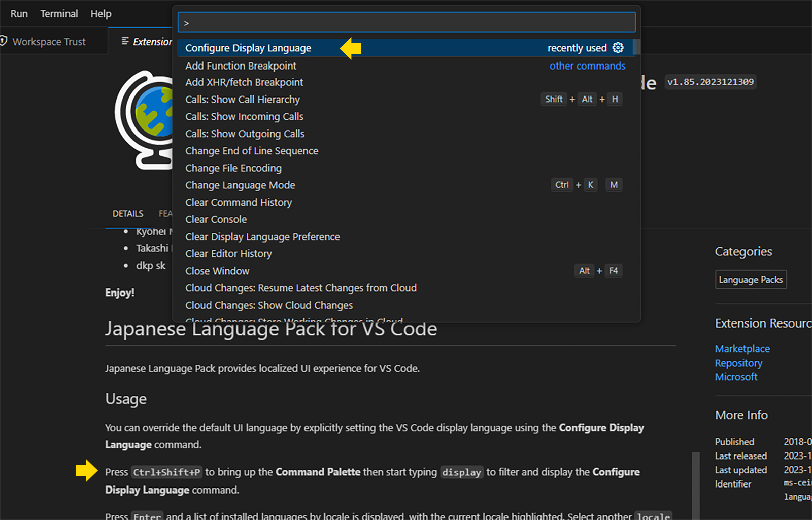This screenshot has height=520, width=812.
Task: Click the Published label in More Info
Action: 734,442
